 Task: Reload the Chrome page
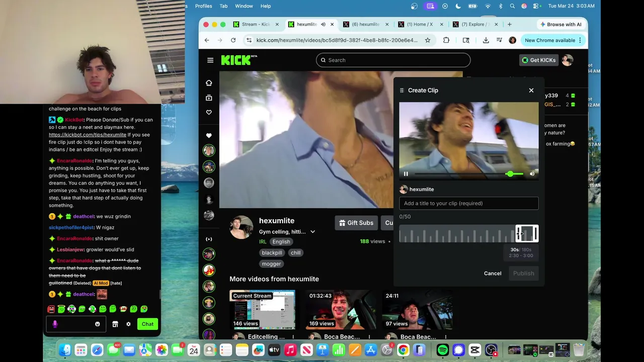(x=233, y=40)
